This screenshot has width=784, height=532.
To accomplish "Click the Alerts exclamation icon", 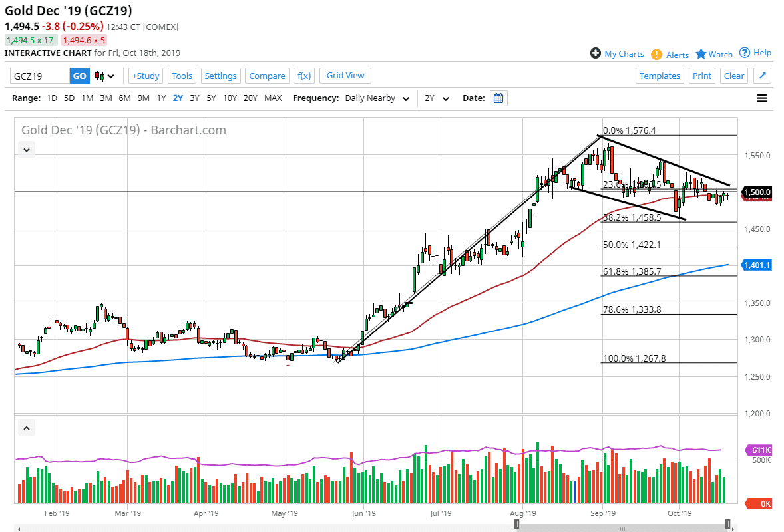I will (x=656, y=55).
